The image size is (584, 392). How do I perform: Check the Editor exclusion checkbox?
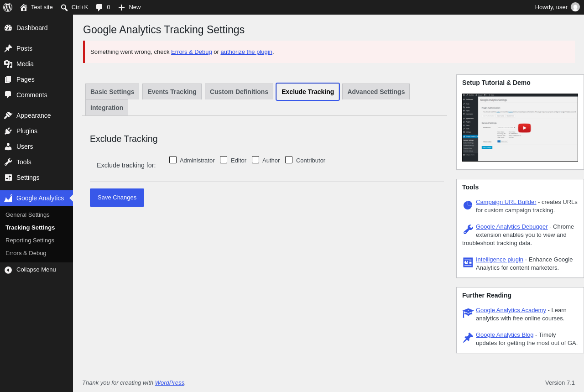tap(224, 160)
